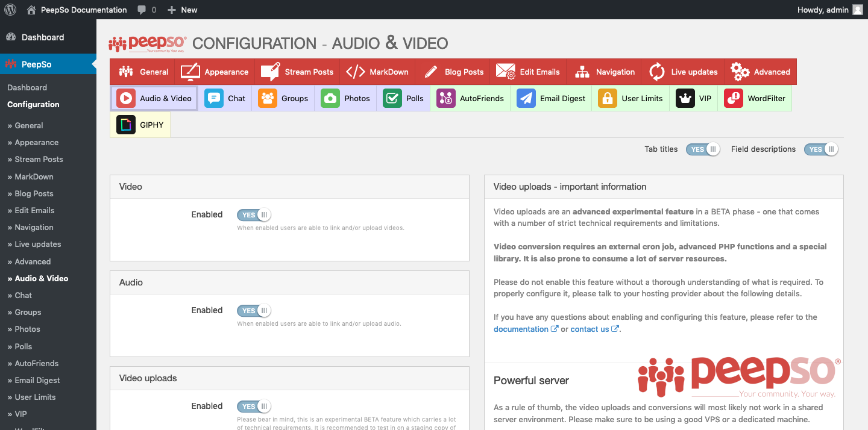Screen dimensions: 868x430
Task: Open sidebar » User Limits
Action: click(31, 397)
